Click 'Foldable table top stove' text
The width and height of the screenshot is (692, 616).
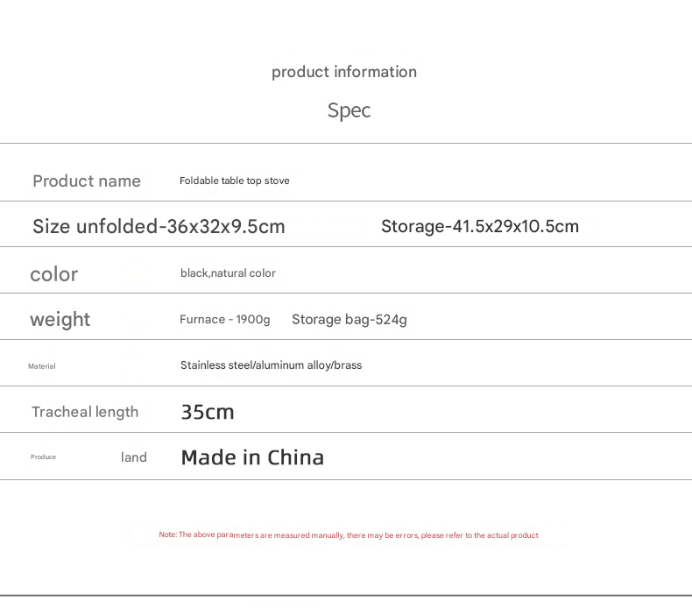234,181
